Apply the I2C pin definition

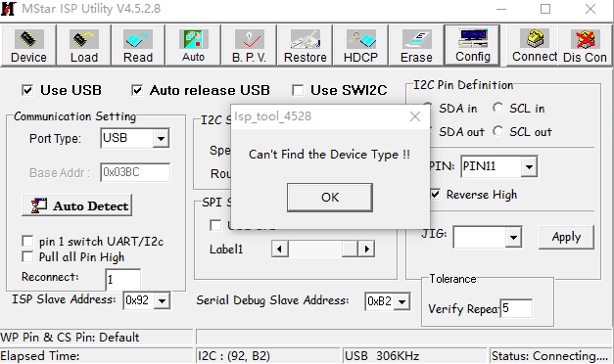[566, 237]
